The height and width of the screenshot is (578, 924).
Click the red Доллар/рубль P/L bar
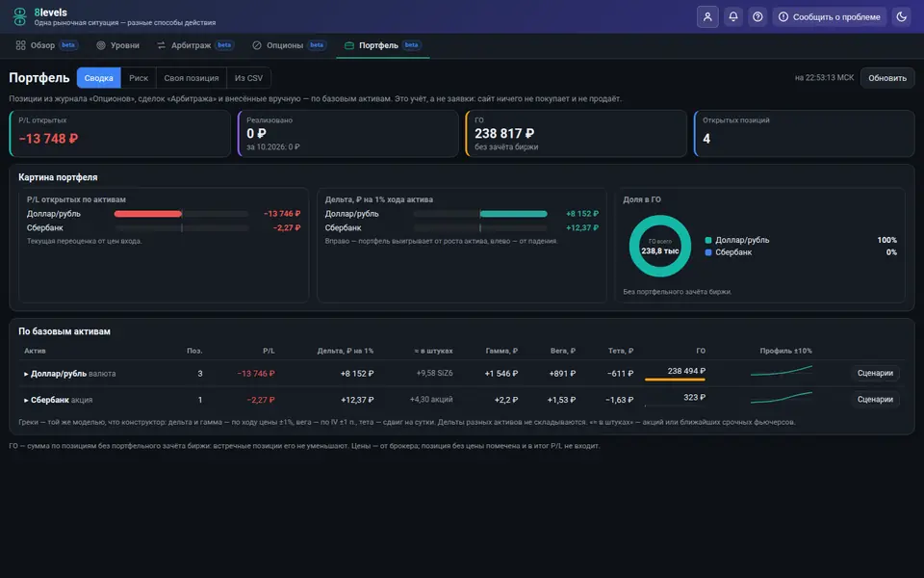[x=148, y=214]
